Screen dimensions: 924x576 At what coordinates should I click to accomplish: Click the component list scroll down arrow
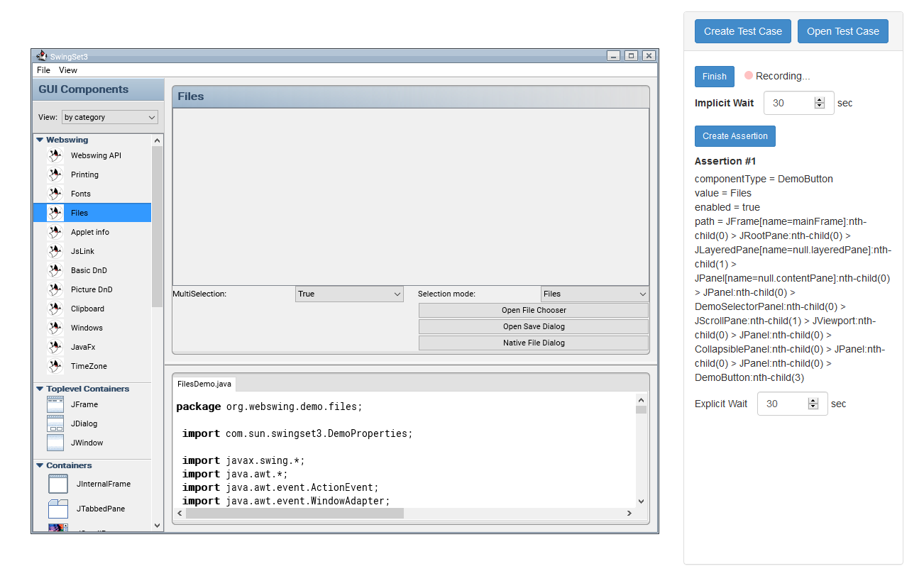pos(157,526)
